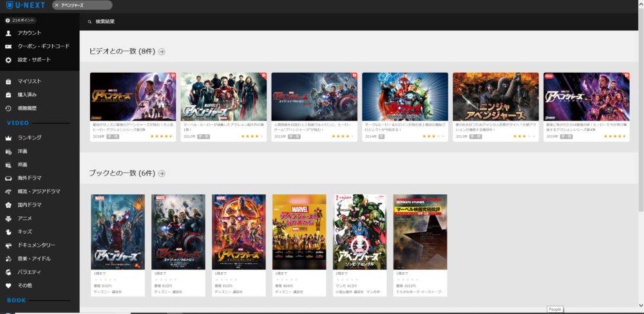
Task: Click the ビデオとの一致 (8件) heading
Action: [122, 51]
